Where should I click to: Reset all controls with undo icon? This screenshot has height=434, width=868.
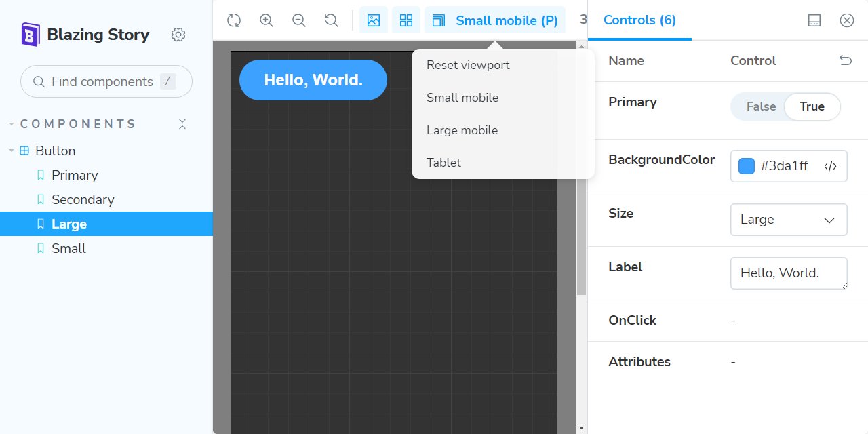(x=846, y=60)
